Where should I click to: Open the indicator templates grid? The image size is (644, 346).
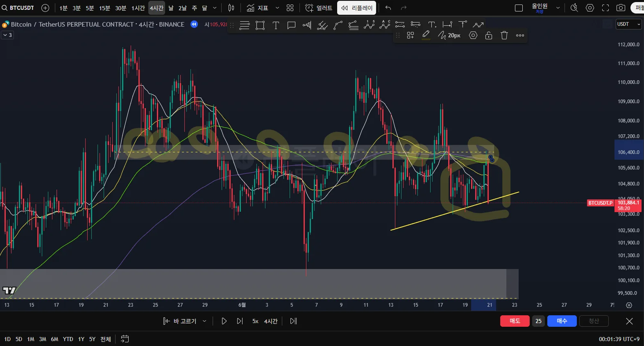(x=290, y=8)
